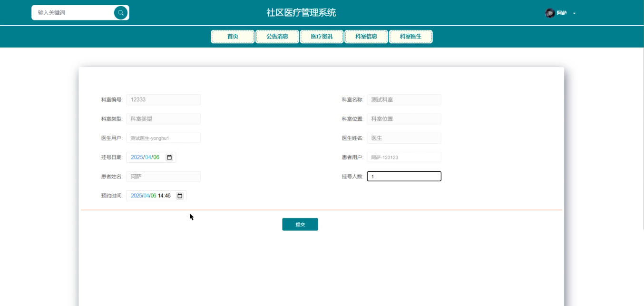This screenshot has width=644, height=306.
Task: Click the 挂号人数 number field
Action: coord(403,176)
